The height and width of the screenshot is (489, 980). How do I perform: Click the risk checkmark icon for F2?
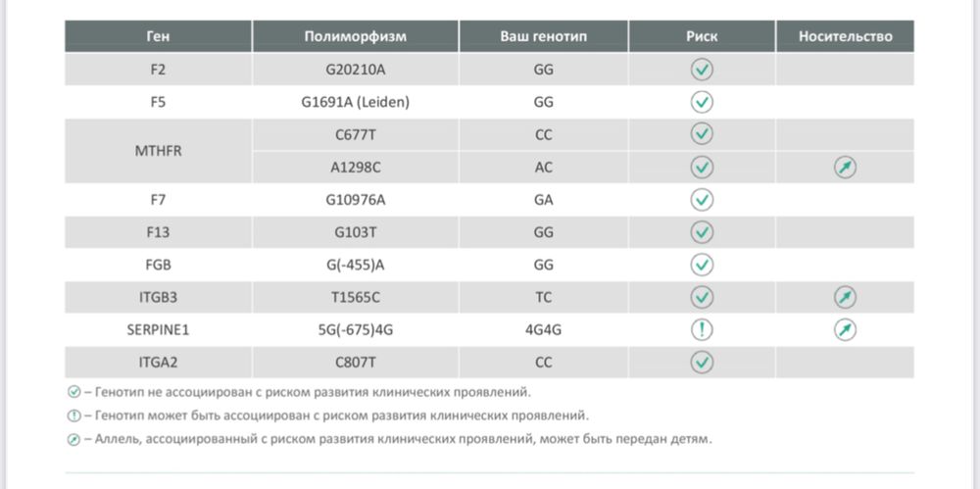click(x=702, y=70)
